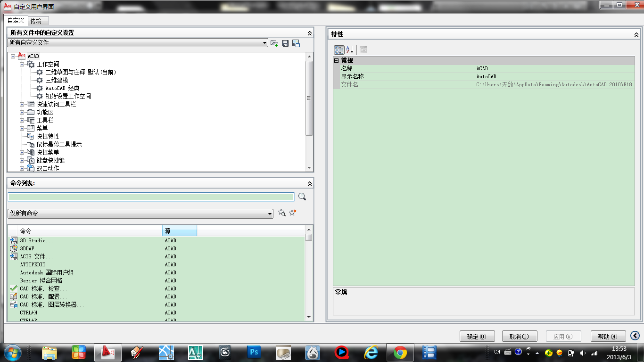Create a new command with star icon

click(x=293, y=213)
